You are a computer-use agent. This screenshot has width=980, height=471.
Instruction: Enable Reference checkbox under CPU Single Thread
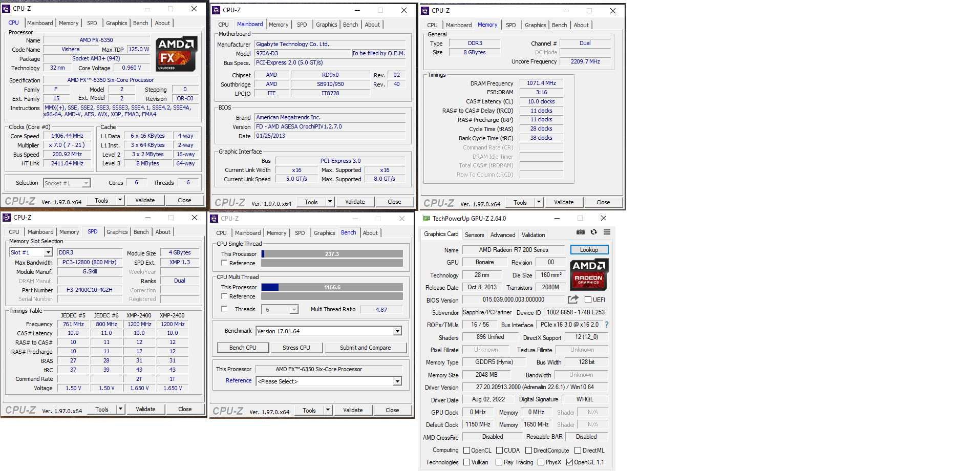tap(224, 263)
